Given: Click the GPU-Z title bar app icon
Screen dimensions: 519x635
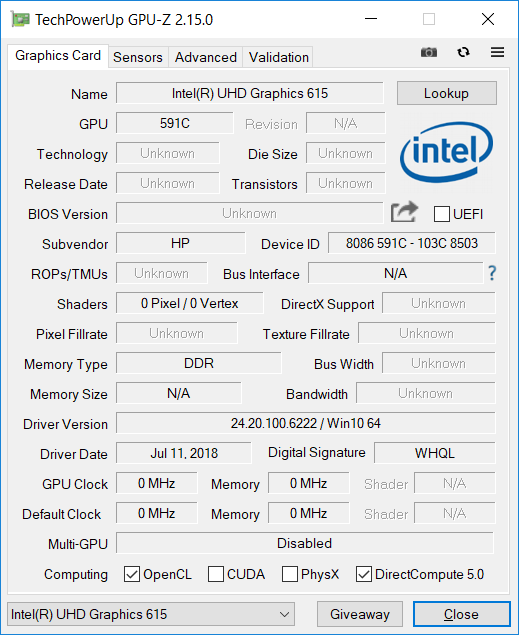Looking at the screenshot, I should click(x=20, y=19).
